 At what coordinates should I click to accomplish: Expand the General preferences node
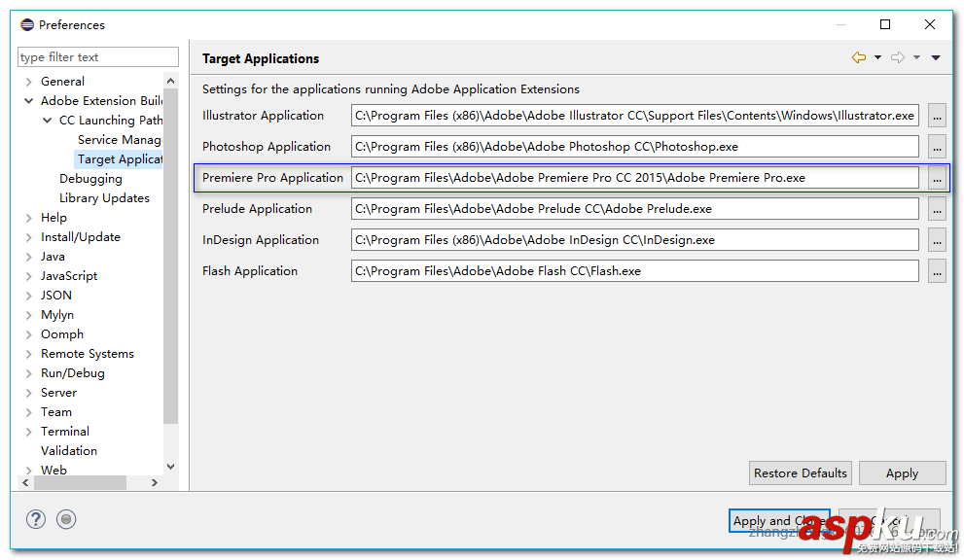(29, 82)
